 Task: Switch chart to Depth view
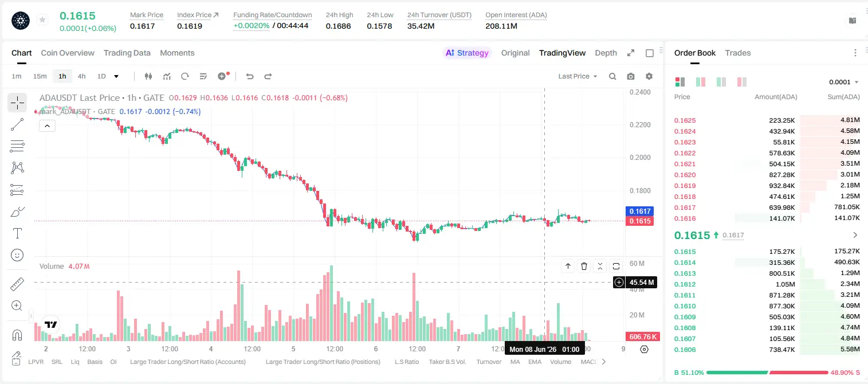(606, 53)
